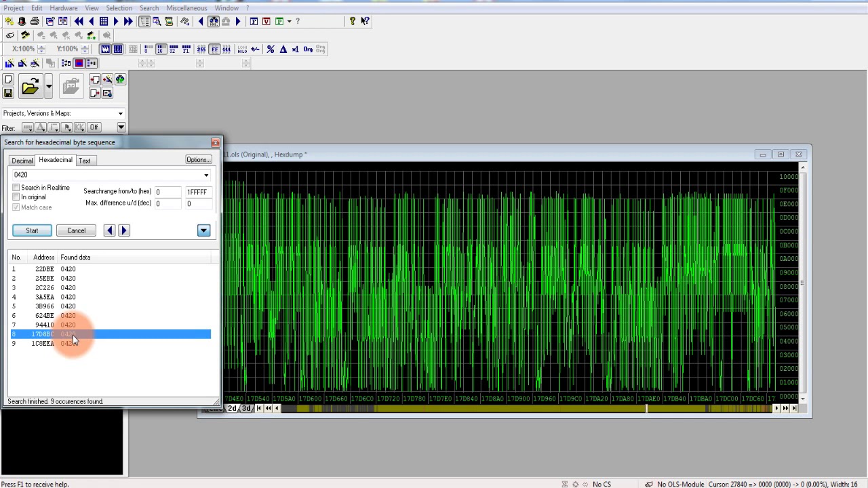Click the printer icon in the toolbar

pos(35,22)
